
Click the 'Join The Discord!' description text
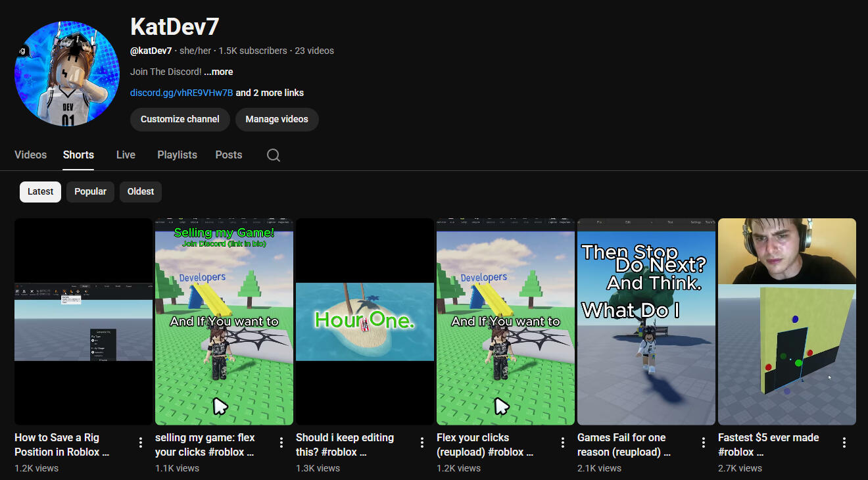point(166,72)
